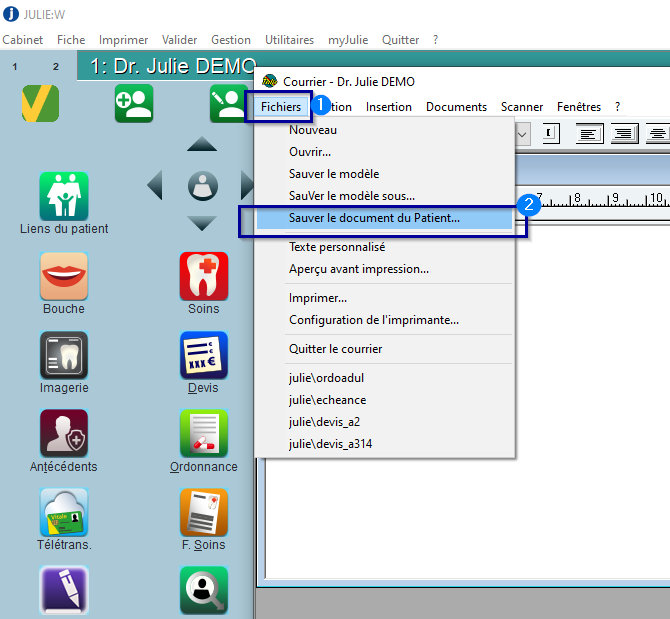The image size is (670, 619).
Task: Click the green V Vitale icon
Action: 41,103
